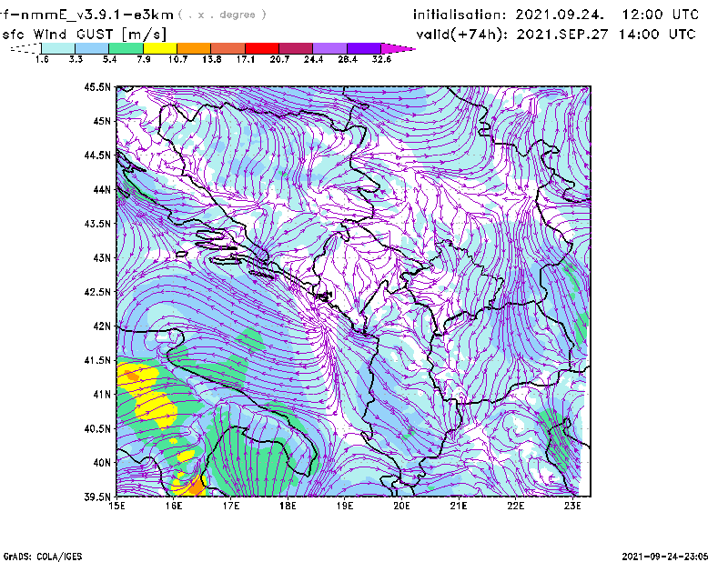Click the 16E longitude label
The image size is (728, 562).
coord(174,506)
